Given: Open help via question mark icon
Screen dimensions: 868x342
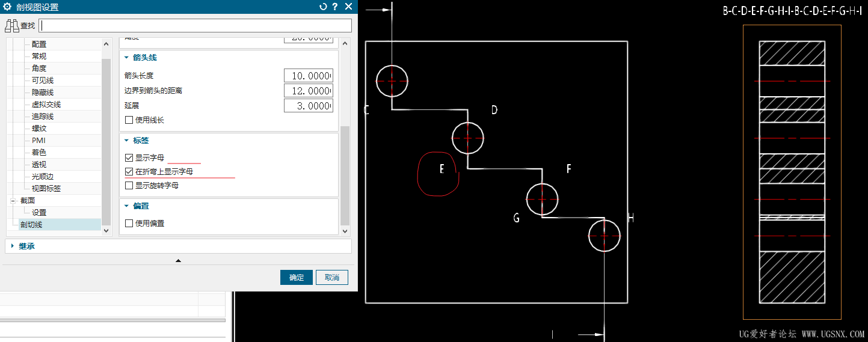Looking at the screenshot, I should point(335,7).
